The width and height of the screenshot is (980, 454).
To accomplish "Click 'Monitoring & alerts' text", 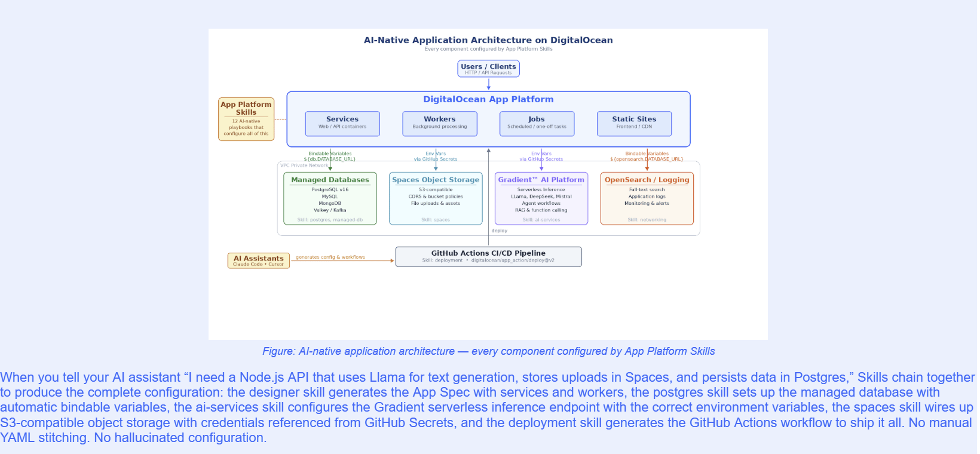I will 647,203.
